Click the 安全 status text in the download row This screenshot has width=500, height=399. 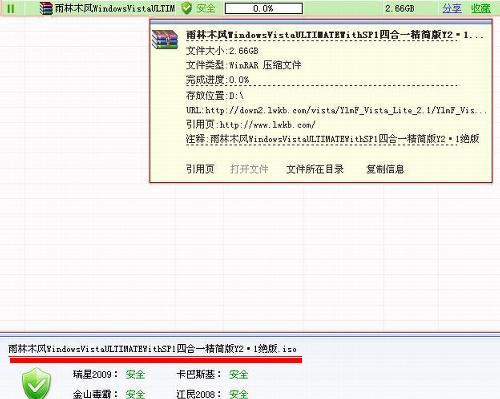[205, 8]
